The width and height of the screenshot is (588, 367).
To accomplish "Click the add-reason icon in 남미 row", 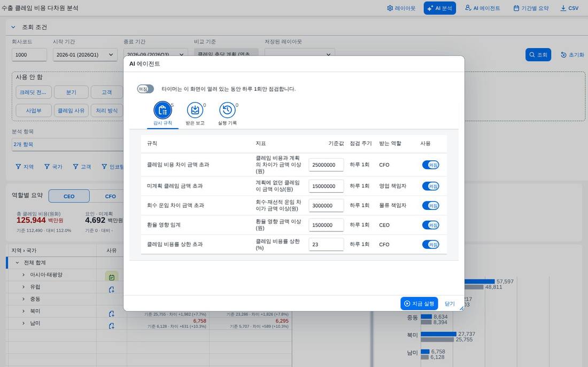I will pyautogui.click(x=111, y=326).
